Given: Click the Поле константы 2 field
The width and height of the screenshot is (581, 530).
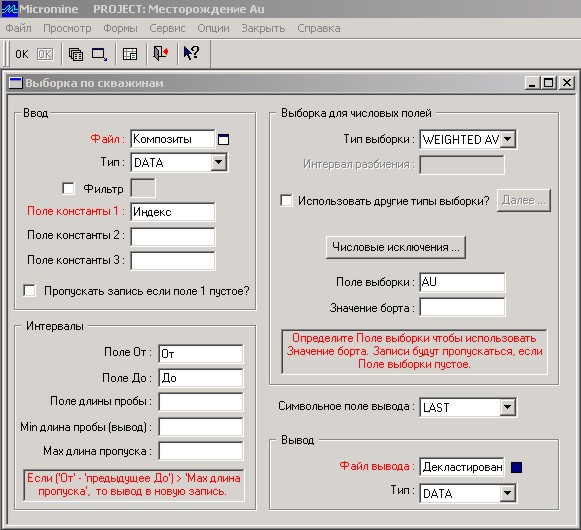Looking at the screenshot, I should pos(173,237).
